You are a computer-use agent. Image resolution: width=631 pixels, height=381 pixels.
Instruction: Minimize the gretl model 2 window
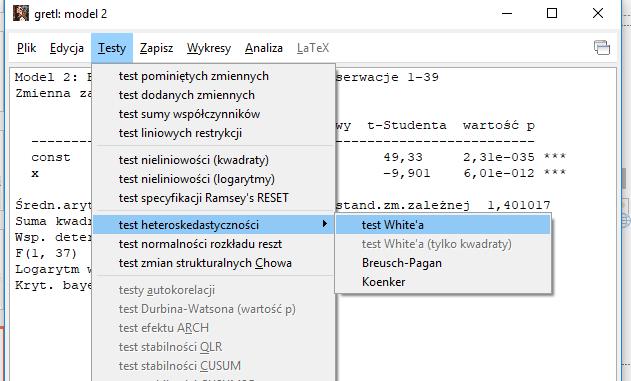[507, 13]
